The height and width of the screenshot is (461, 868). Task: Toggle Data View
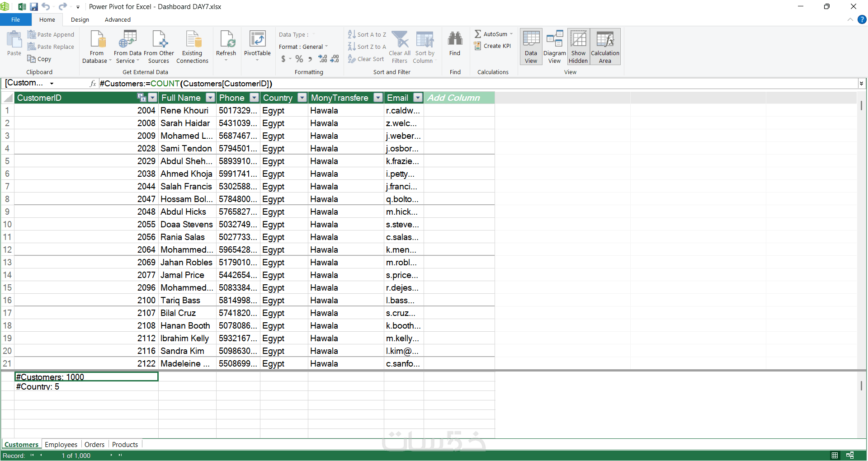[x=531, y=47]
